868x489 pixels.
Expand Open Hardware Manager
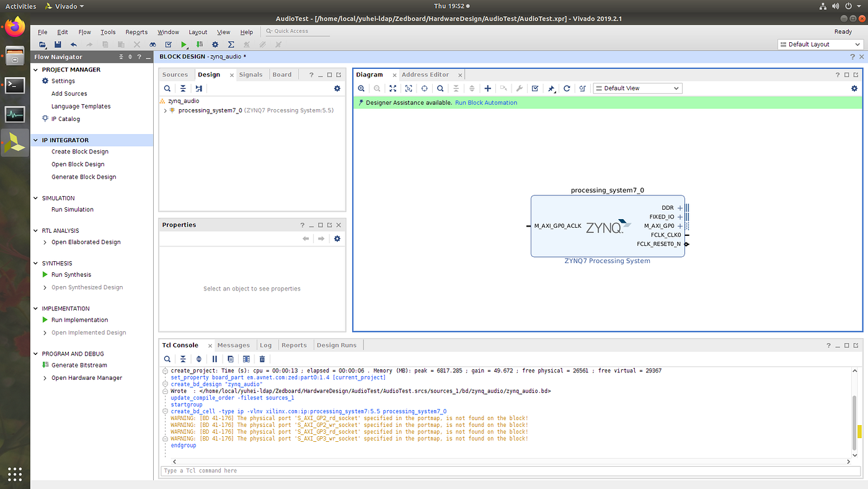45,379
